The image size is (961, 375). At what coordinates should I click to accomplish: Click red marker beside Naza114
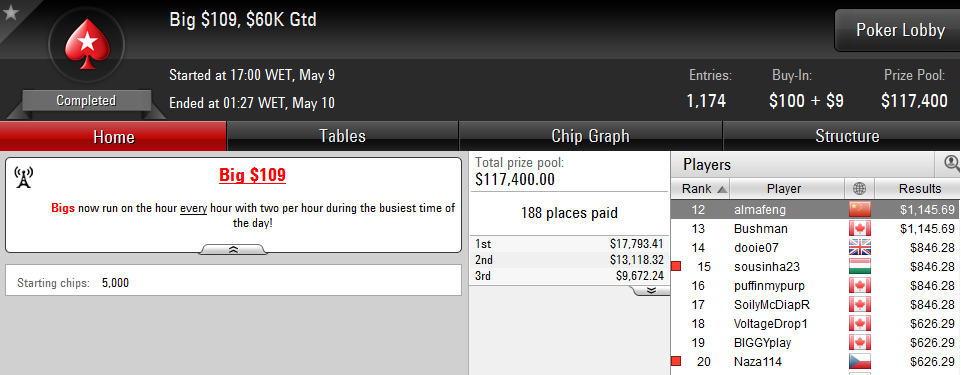pyautogui.click(x=676, y=362)
